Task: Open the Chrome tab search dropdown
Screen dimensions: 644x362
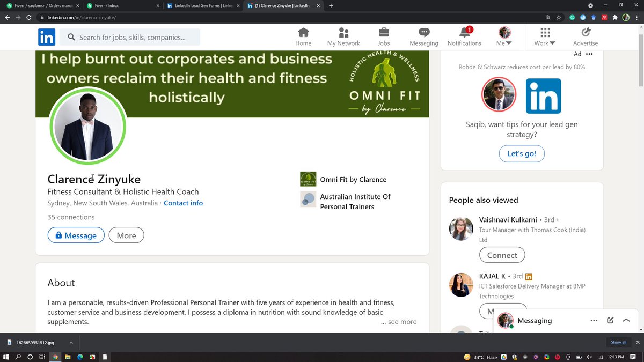Action: click(x=591, y=5)
